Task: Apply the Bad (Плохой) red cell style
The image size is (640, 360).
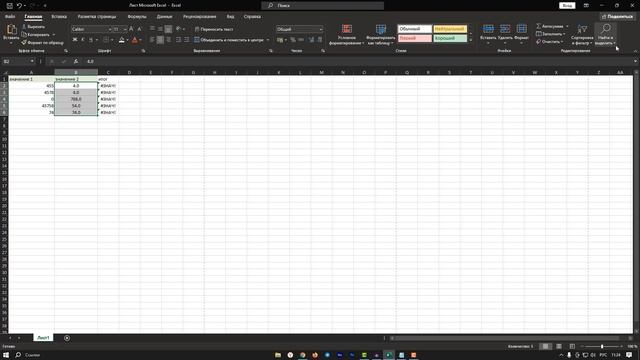Action: tap(414, 38)
